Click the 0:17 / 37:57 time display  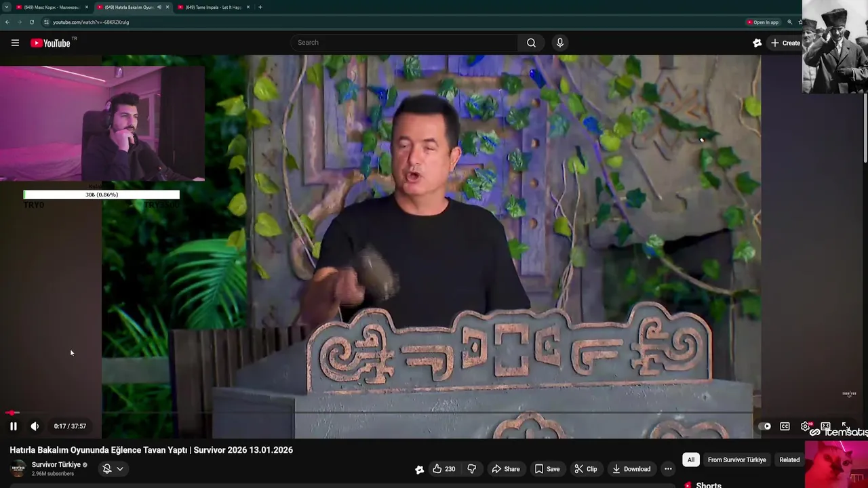click(70, 426)
